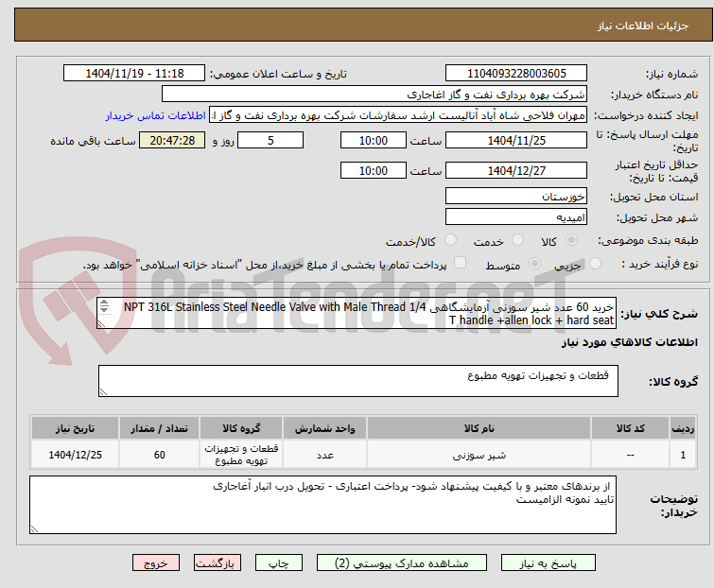Viewport: 714px width, 588px height.
Task: Click the جزئیات اطلاعات نیاز header title
Action: tap(643, 26)
